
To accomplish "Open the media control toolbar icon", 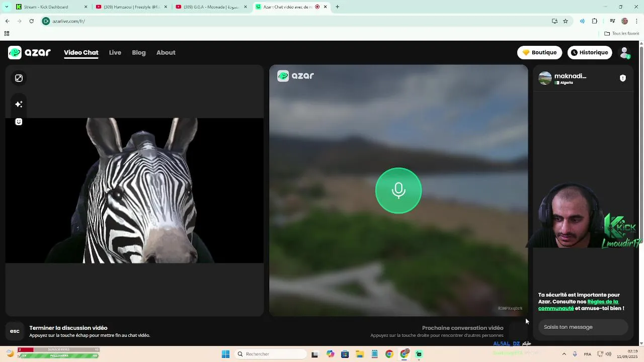I will point(612,21).
